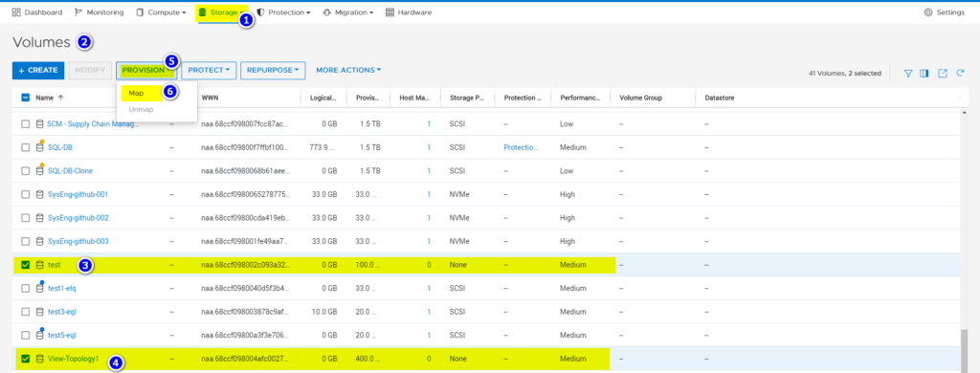The width and height of the screenshot is (980, 373).
Task: Open the More Actions dropdown
Action: pyautogui.click(x=348, y=71)
